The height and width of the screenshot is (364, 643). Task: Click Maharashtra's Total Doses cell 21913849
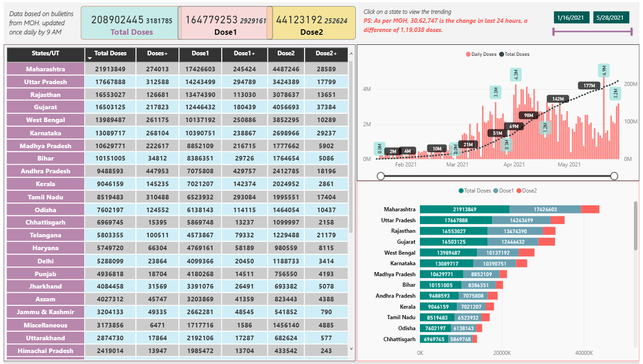tap(111, 69)
